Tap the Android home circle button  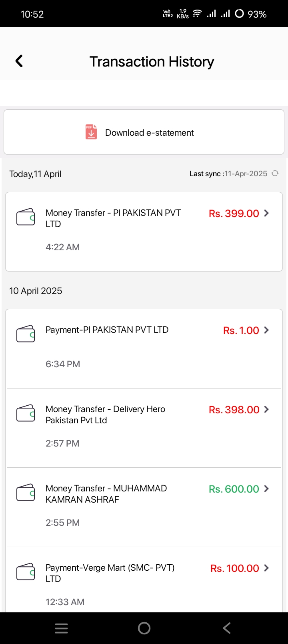(144, 628)
